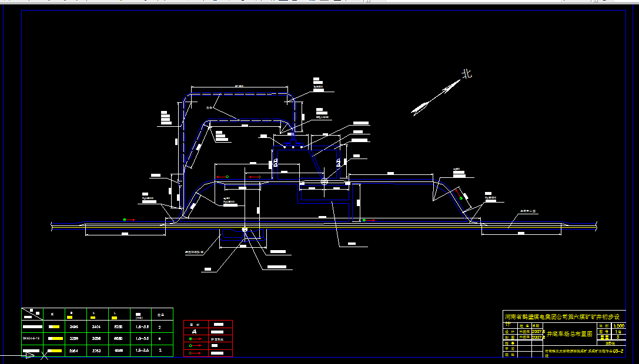The image size is (639, 364).
Task: Select the diagonal split header cell of the turnout table
Action: (32, 314)
